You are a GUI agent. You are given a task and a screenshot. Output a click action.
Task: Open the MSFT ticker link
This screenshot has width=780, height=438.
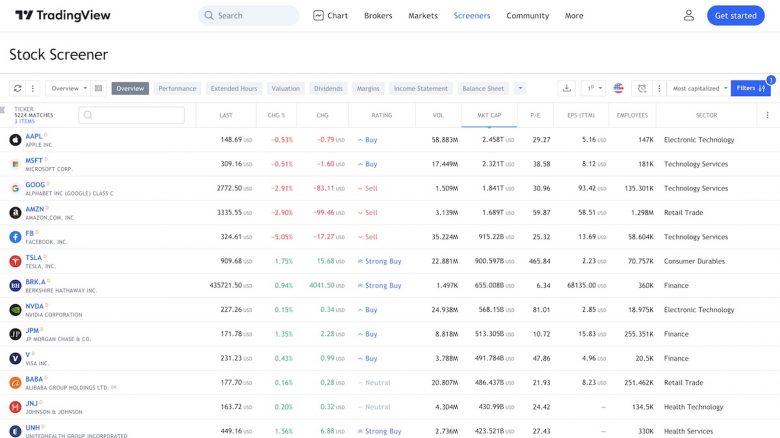(x=34, y=160)
